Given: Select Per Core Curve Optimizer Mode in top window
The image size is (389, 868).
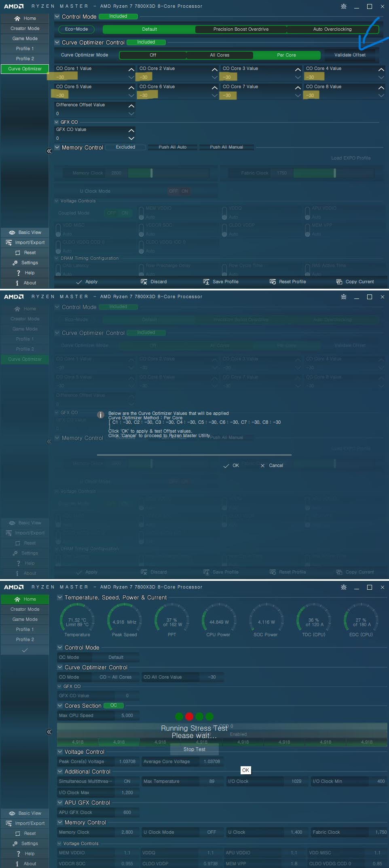Looking at the screenshot, I should tap(286, 55).
